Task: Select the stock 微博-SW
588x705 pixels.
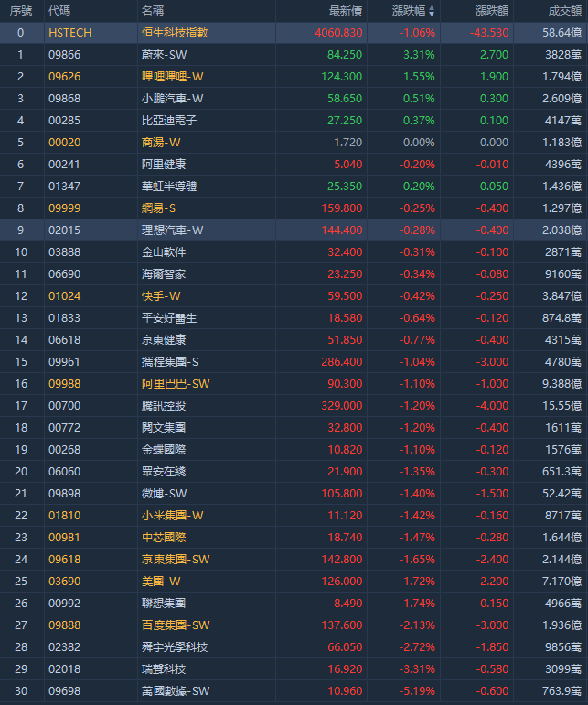Action: 164,494
